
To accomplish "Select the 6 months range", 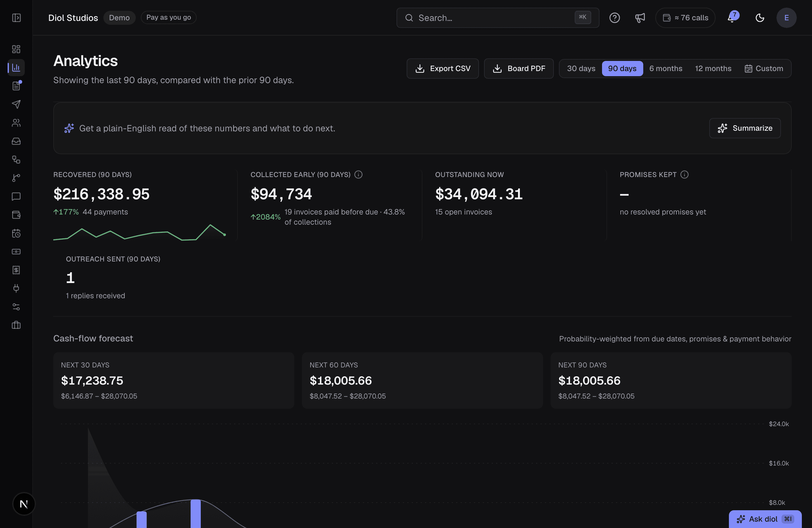I will (666, 69).
